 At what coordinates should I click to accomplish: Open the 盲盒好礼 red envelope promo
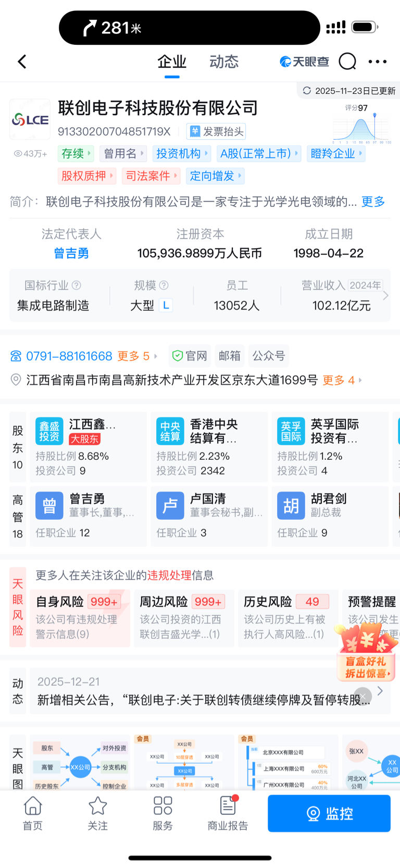click(366, 654)
